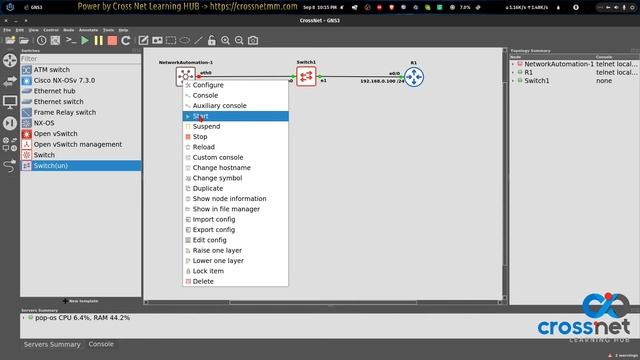
Task: Click the open project folder icon
Action: [x=24, y=40]
